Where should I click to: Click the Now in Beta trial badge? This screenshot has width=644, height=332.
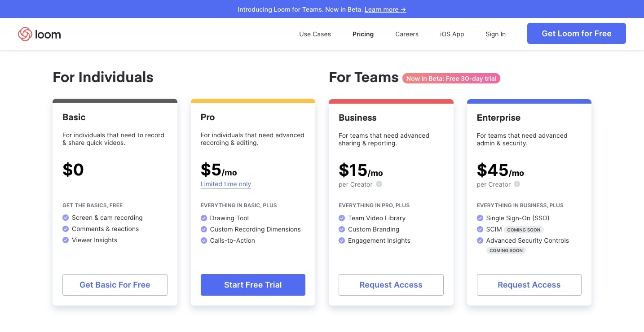[451, 79]
